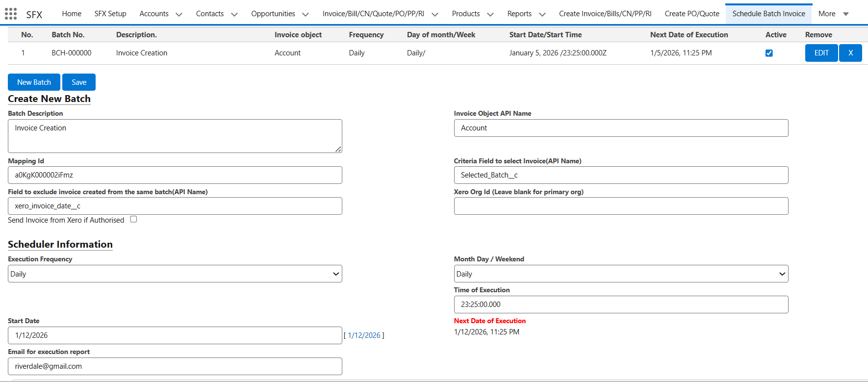This screenshot has width=868, height=382.
Task: Click resize handle of Batch Description textarea
Action: (x=338, y=149)
